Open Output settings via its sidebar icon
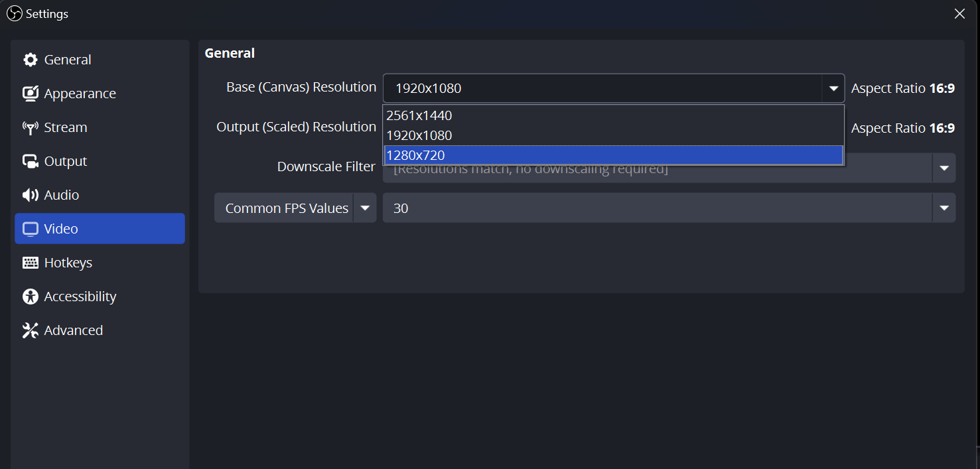Image resolution: width=980 pixels, height=469 pixels. (x=31, y=161)
